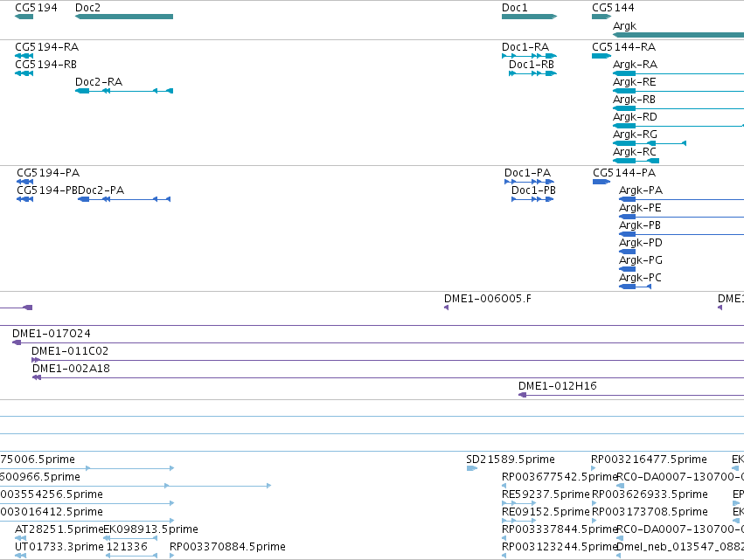Click the UT01733.3prime EST

[x=20, y=556]
